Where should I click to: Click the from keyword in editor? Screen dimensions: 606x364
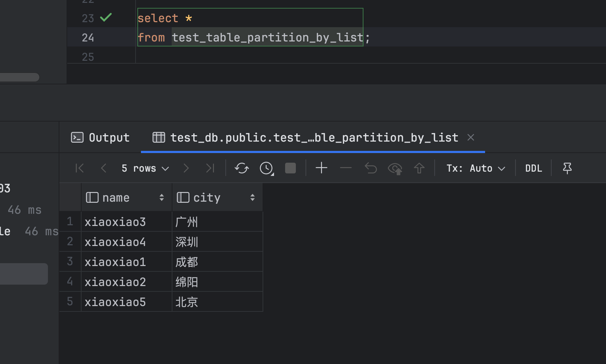pos(151,38)
